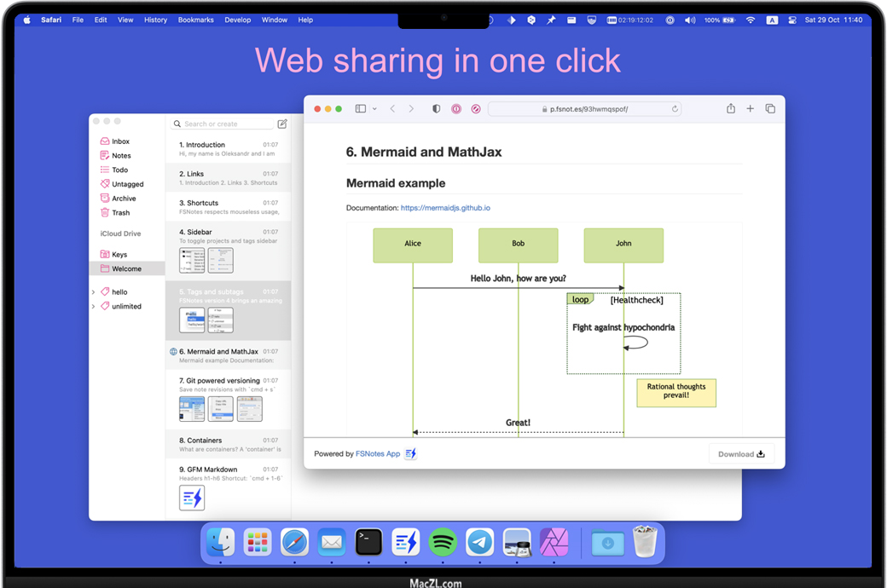This screenshot has height=588, width=887.
Task: Open the mermaidjs.github.io documentation link
Action: tap(445, 208)
